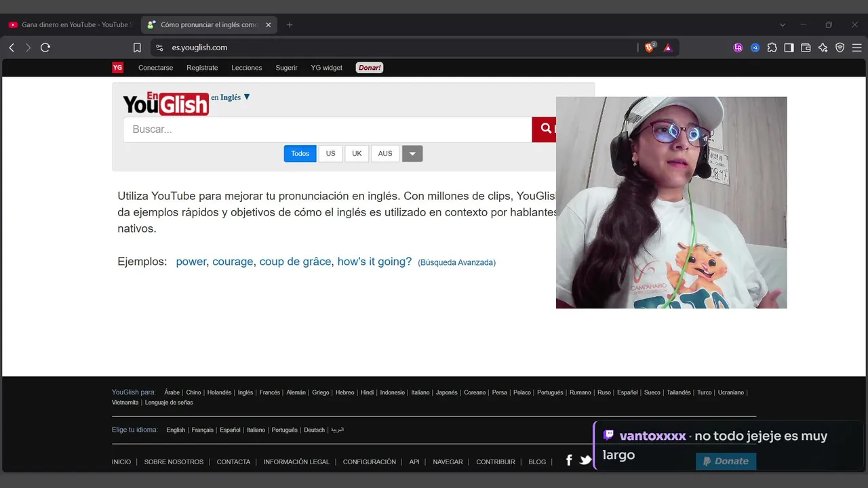
Task: Open the browser hamburger main menu
Action: point(856,47)
